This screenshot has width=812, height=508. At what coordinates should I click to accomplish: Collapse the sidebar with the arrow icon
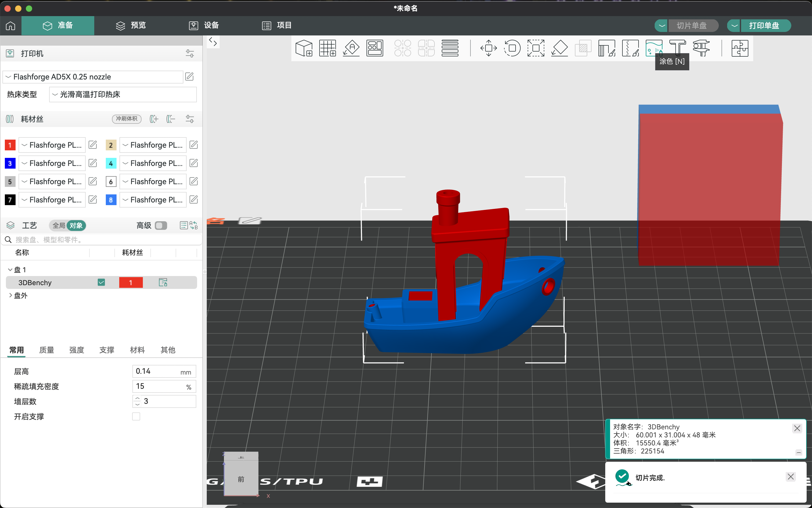tap(213, 42)
